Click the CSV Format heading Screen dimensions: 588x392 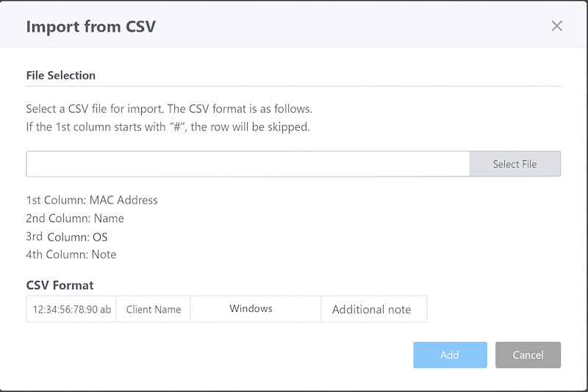click(x=60, y=285)
